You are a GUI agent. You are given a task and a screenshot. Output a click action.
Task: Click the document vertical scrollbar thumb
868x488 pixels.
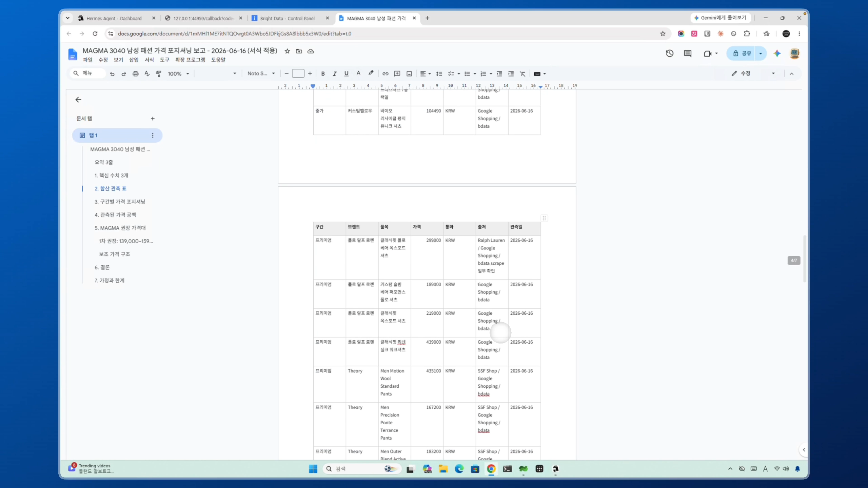click(x=805, y=259)
